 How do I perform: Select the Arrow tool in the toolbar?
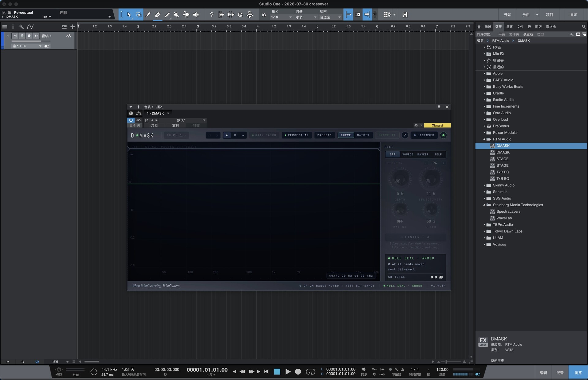tap(129, 14)
